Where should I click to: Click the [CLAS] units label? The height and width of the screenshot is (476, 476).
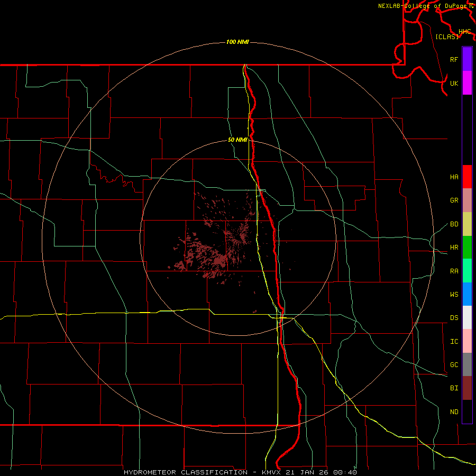click(447, 36)
